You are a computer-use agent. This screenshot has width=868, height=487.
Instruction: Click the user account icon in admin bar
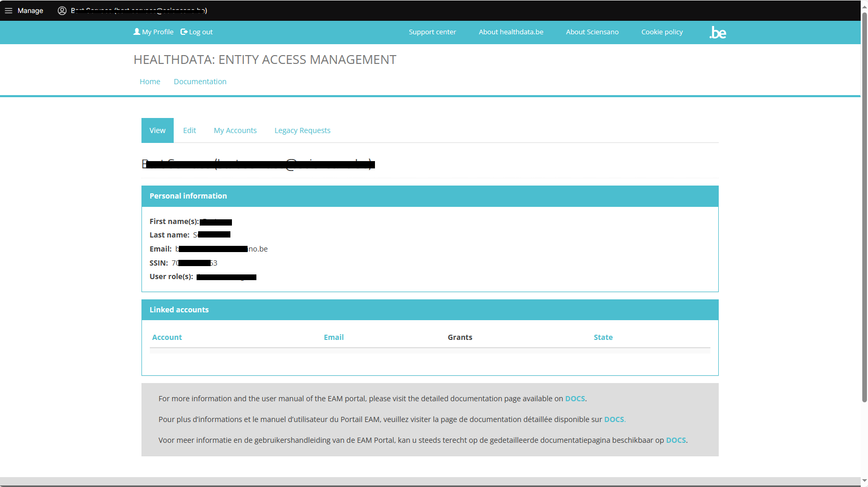tap(62, 10)
